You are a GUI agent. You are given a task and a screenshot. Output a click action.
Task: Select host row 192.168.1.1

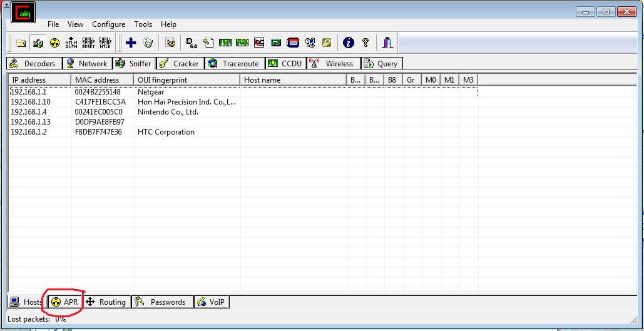click(243, 92)
